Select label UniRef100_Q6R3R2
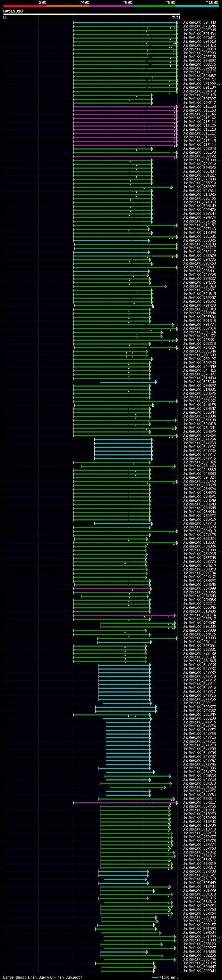The image size is (222, 980). point(199,187)
